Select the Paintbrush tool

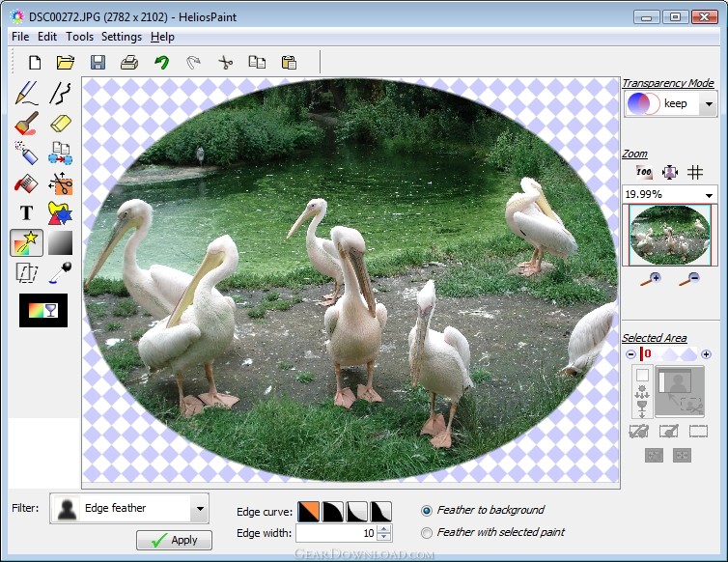click(x=26, y=124)
